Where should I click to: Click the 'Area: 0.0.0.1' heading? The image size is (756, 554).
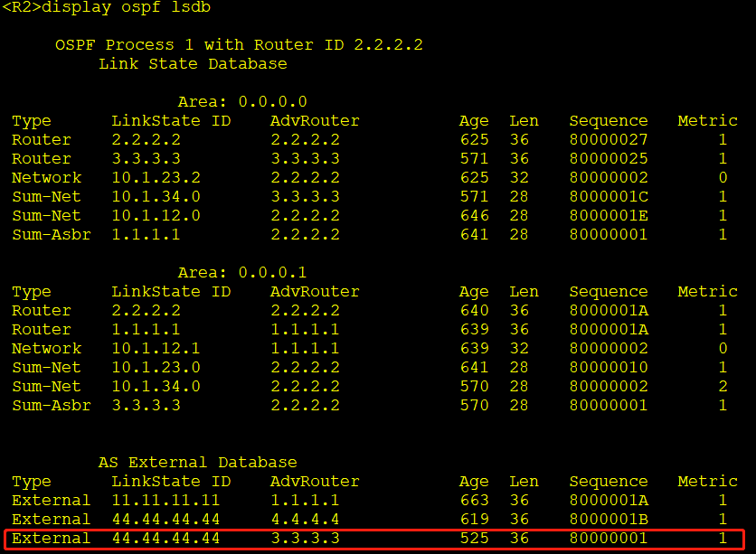tap(242, 273)
